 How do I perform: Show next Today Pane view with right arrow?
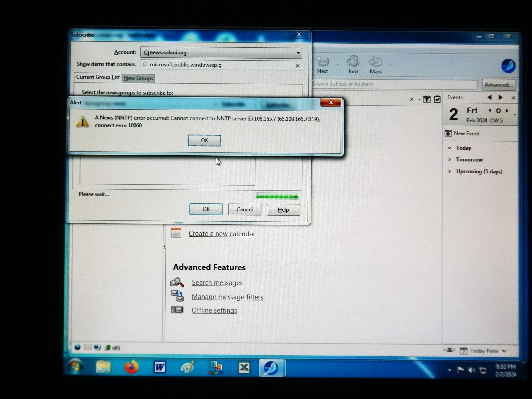pos(500,97)
